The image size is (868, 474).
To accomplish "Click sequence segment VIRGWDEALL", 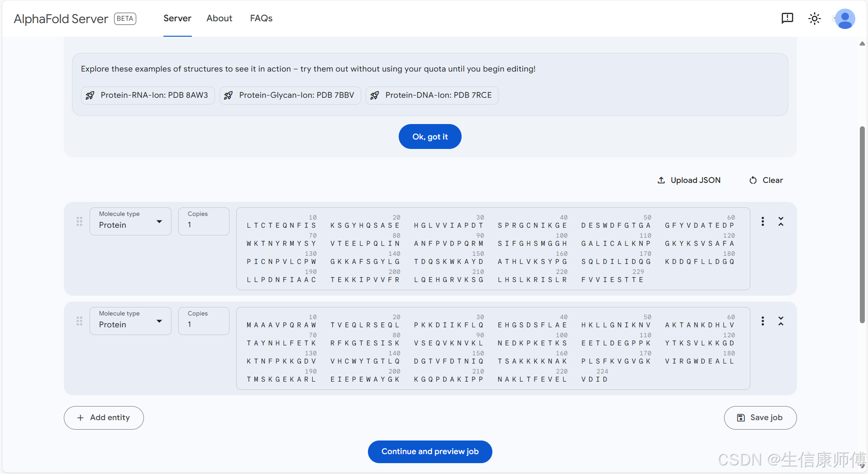I will [x=700, y=361].
